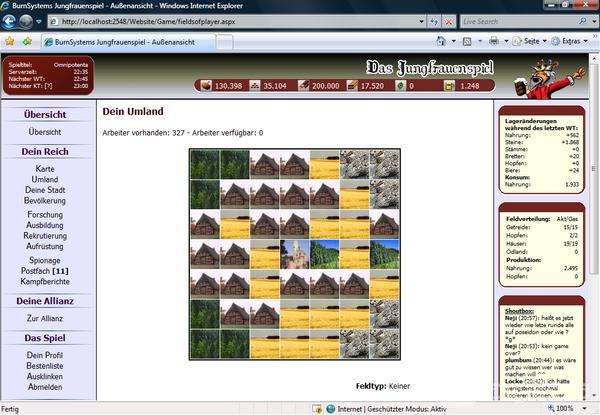Open the Karte link in sidebar
This screenshot has width=600, height=415.
(45, 169)
